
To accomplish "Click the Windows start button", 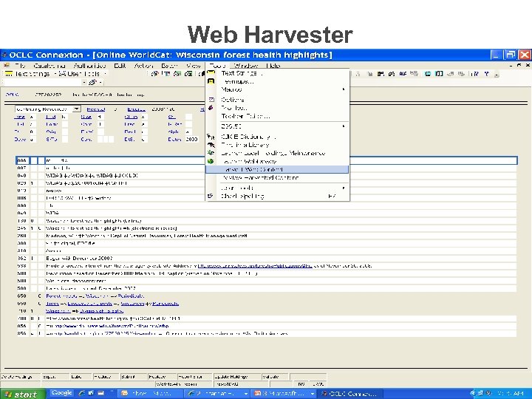I will point(22,394).
